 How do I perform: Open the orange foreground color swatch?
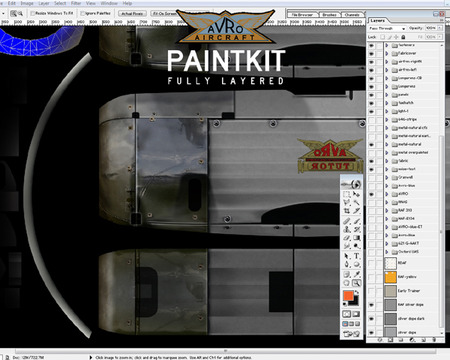(x=348, y=296)
